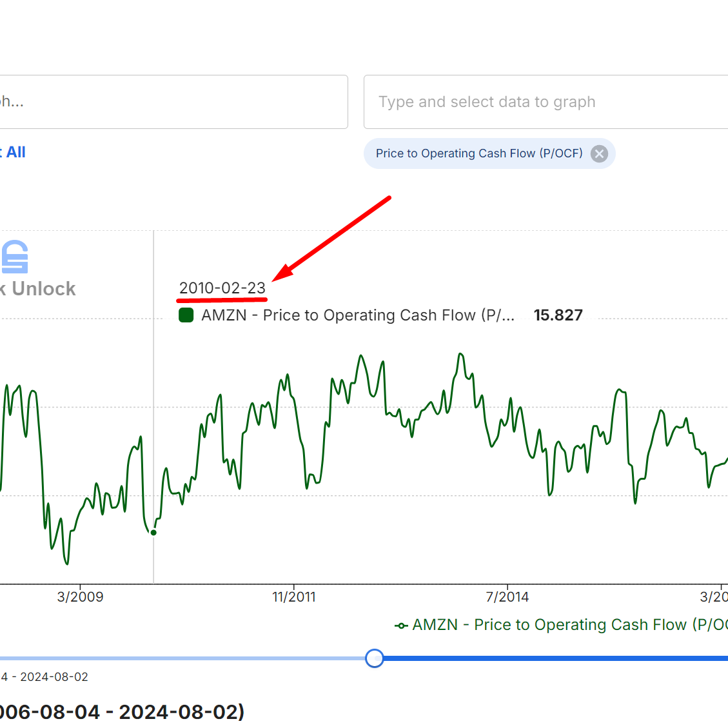Select the Price to Operating Cash Flow (P/OCF) chip label
Image resolution: width=728 pixels, height=728 pixels.
[479, 153]
